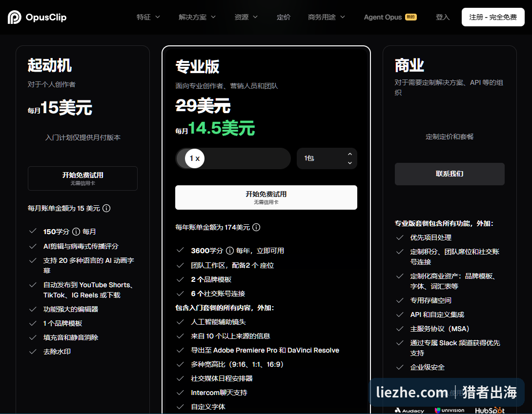Click the info icon next to 每年账单金额为 174美元
The width and height of the screenshot is (532, 414).
tap(257, 227)
